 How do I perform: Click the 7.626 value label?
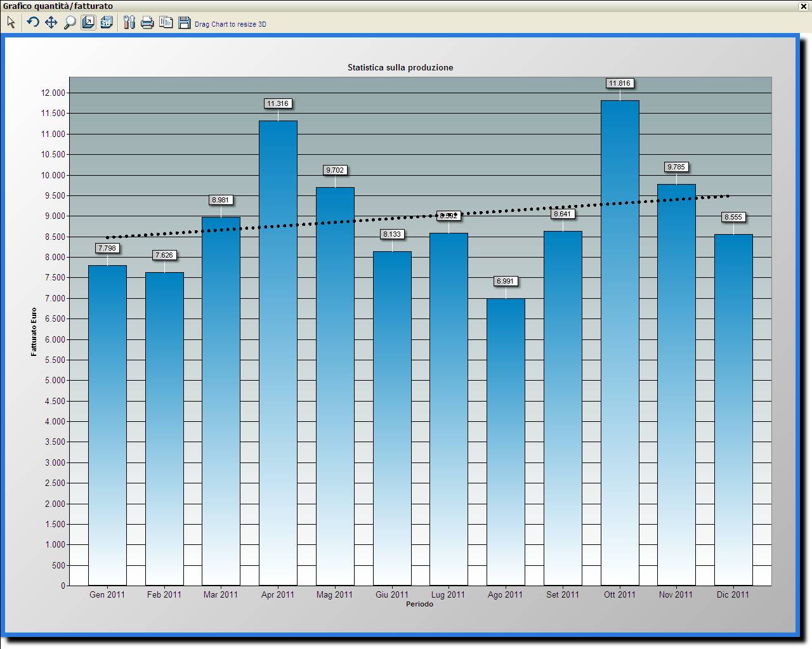[164, 255]
